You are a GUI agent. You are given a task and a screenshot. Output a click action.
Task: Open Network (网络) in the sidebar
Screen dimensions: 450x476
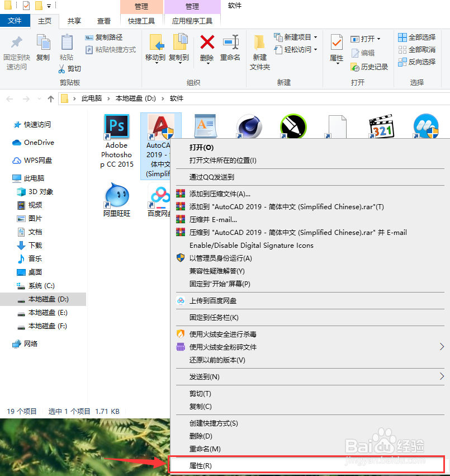25,343
